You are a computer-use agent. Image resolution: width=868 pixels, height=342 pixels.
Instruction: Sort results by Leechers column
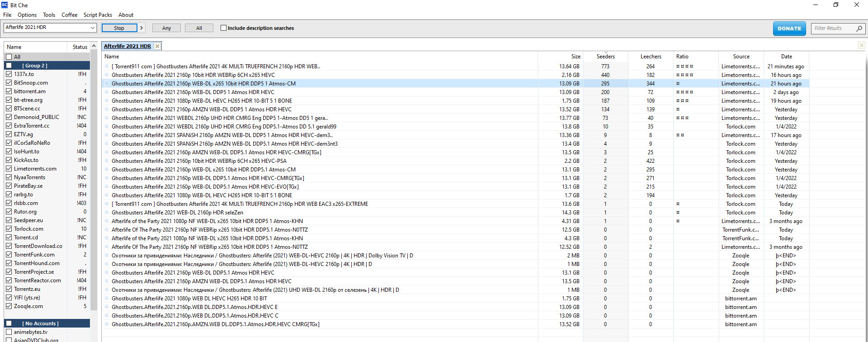click(651, 57)
